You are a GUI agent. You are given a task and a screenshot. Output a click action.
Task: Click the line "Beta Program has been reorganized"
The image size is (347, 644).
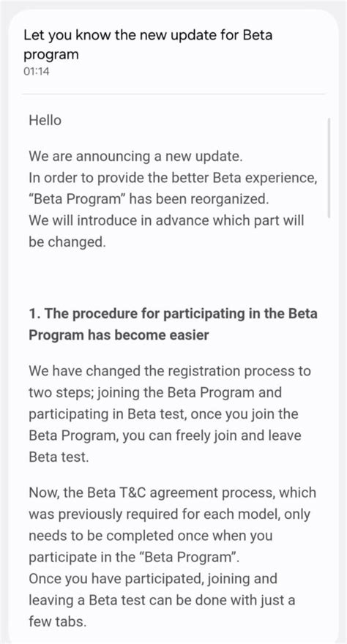pos(149,200)
